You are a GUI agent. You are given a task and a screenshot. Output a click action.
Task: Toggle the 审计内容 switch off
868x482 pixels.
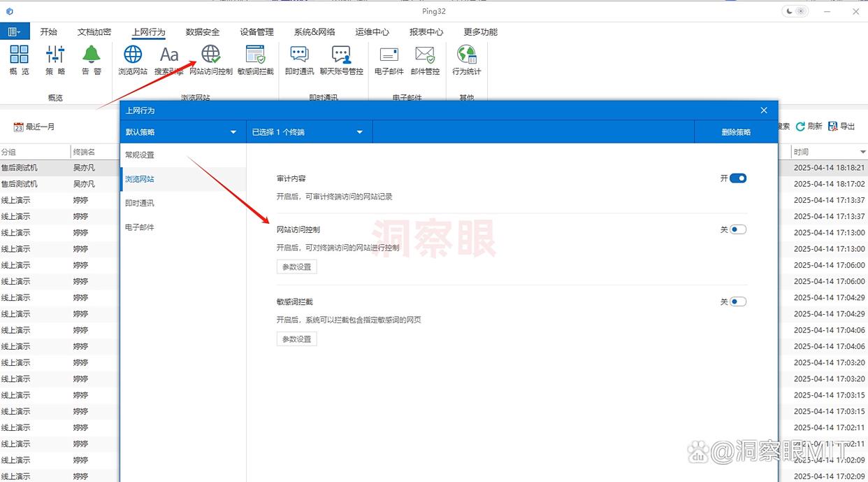pos(738,178)
